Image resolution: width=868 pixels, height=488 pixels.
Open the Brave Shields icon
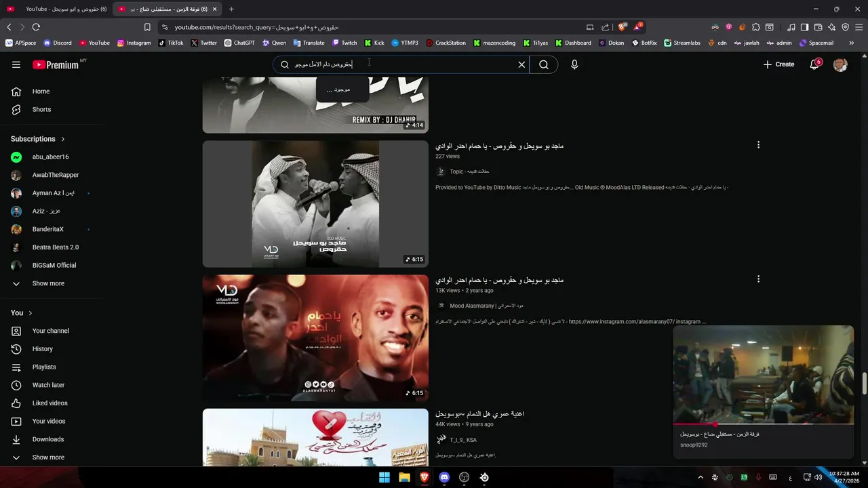(x=622, y=27)
